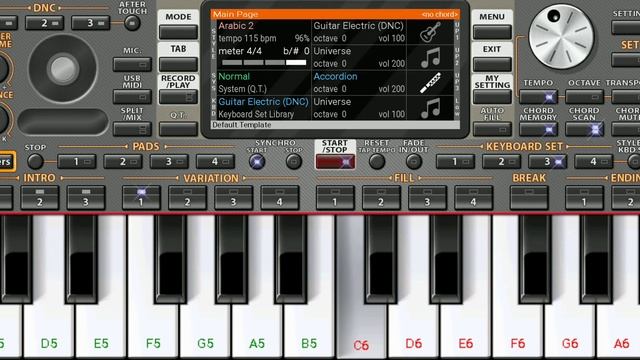Select Variation 3

click(x=233, y=198)
